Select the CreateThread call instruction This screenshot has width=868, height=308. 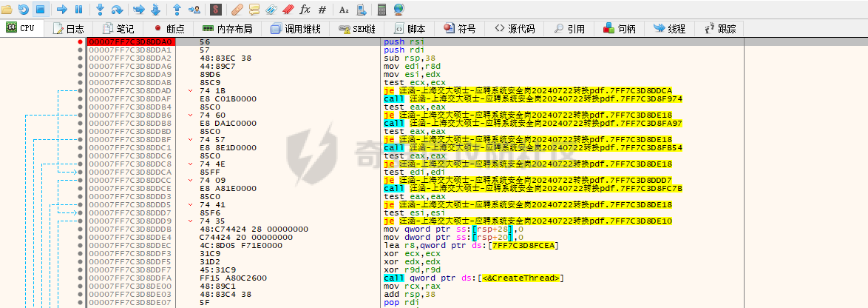pyautogui.click(x=473, y=278)
